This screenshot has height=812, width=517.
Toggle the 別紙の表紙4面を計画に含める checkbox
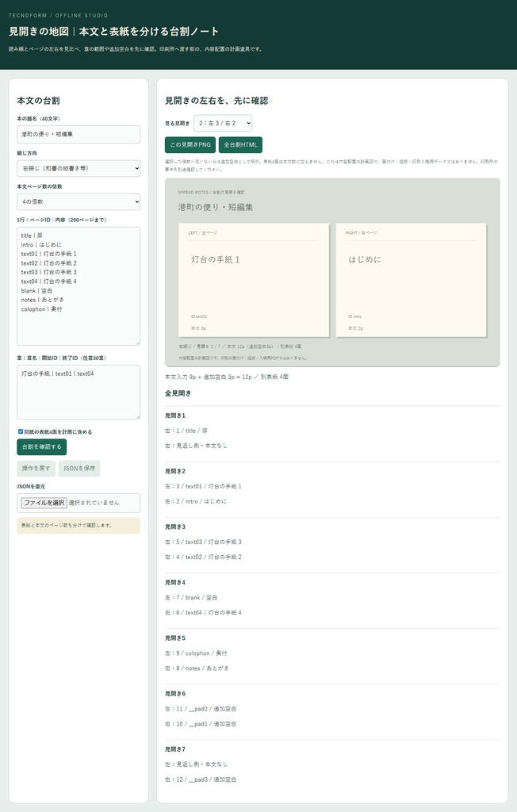coord(21,431)
